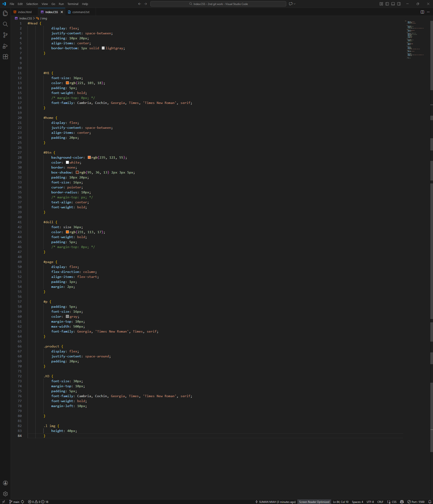433x504 pixels.
Task: Open the File menu
Action: [x=12, y=4]
